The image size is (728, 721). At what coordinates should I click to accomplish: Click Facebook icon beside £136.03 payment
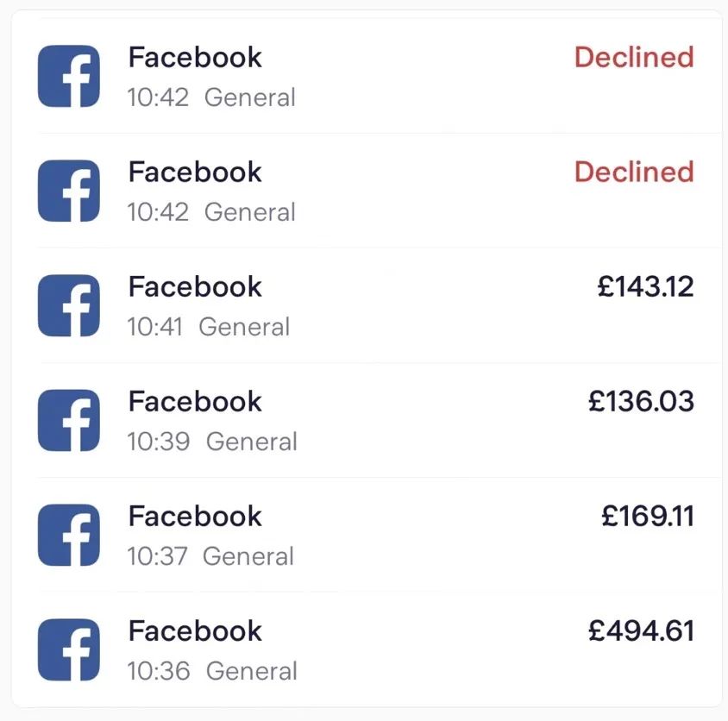[69, 420]
